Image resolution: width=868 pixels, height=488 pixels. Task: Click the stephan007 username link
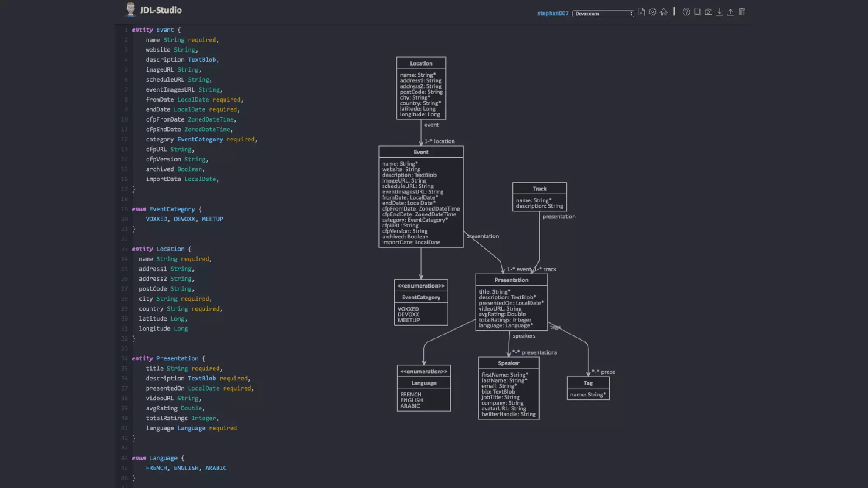click(x=553, y=14)
